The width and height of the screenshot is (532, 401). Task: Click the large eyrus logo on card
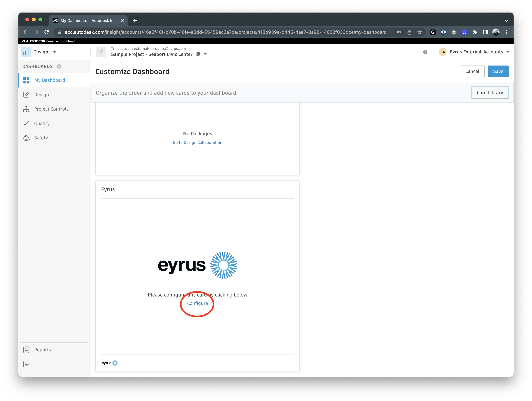(x=197, y=265)
